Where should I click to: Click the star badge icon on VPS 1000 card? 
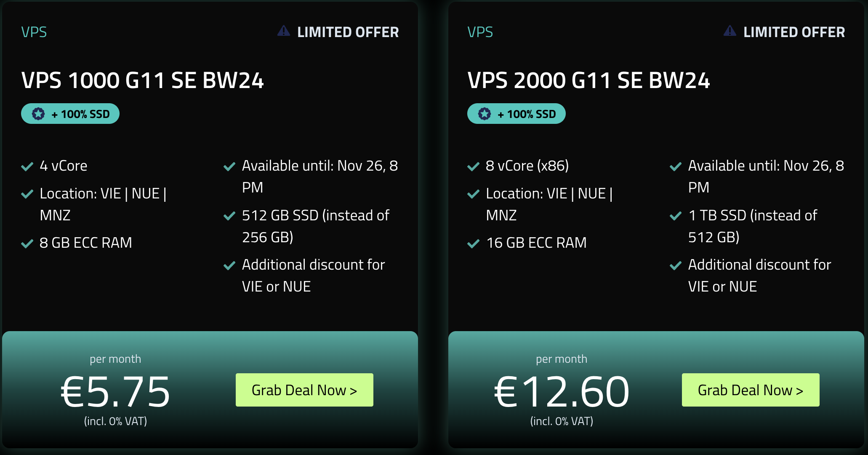[38, 114]
